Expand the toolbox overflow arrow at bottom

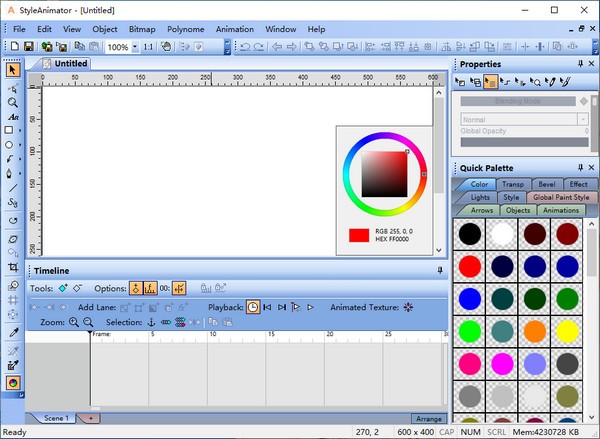point(21,395)
